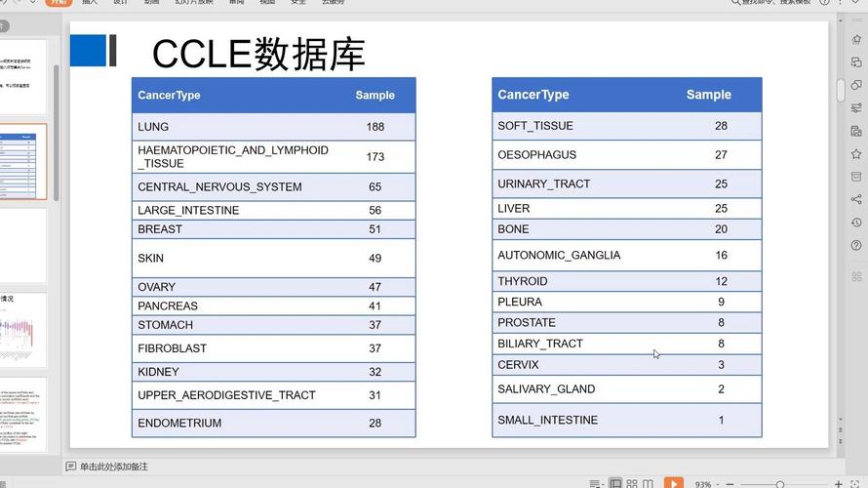Viewport: 868px width, 488px height.
Task: Open the sliders settings icon in right sidebar
Action: [x=856, y=108]
